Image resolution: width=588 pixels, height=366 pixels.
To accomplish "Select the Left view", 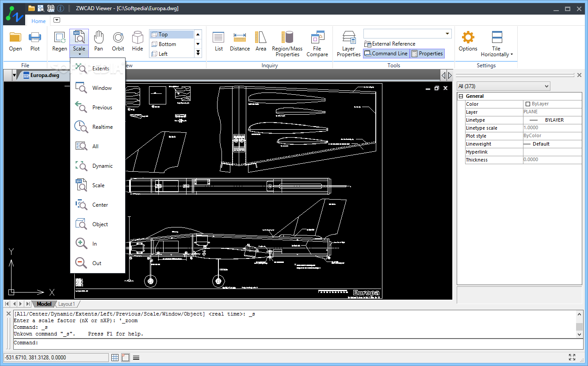I will (172, 54).
